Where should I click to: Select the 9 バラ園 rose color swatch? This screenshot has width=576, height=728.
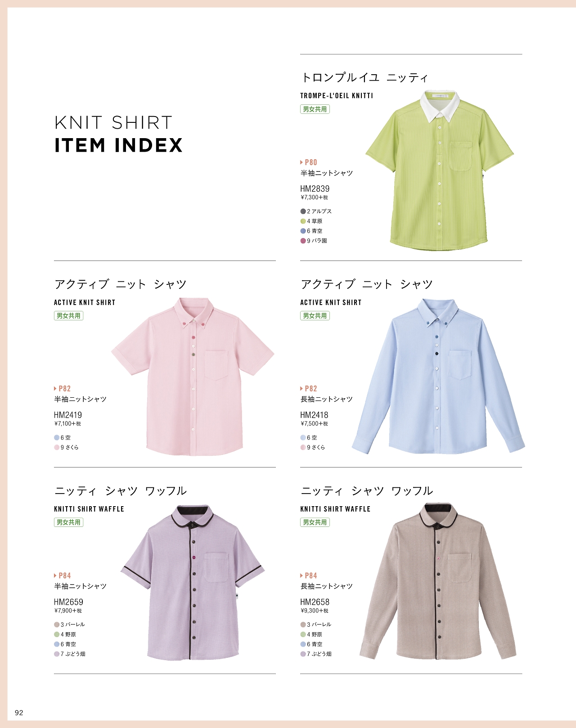pos(303,241)
